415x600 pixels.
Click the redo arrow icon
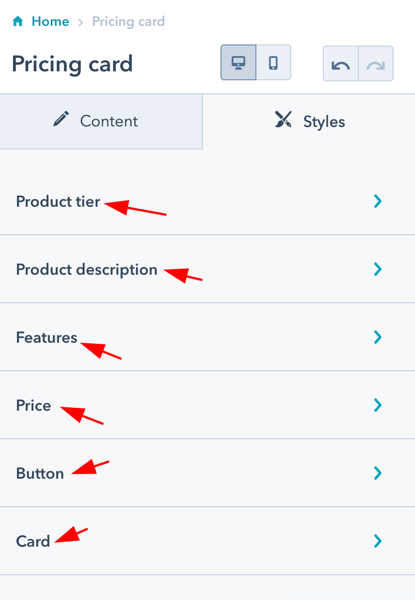click(x=376, y=64)
